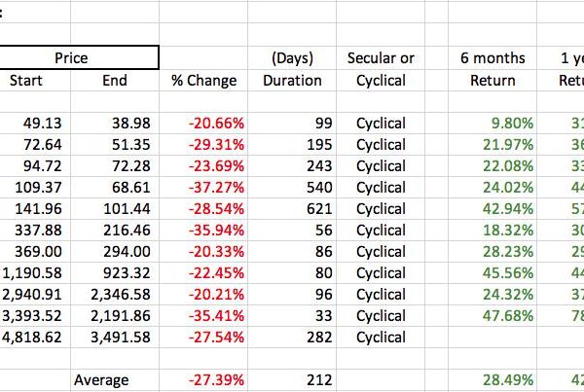Select the -20.66% change cell
This screenshot has width=584, height=392.
click(x=203, y=124)
